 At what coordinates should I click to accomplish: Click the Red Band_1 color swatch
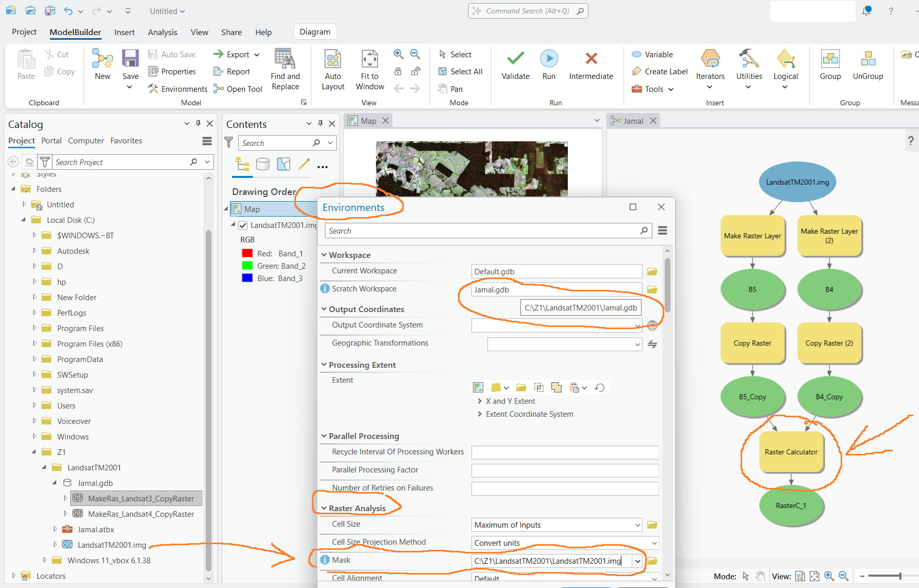[247, 253]
